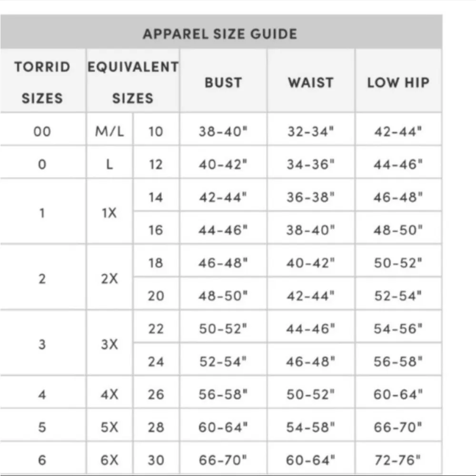The image size is (476, 476).
Task: Click the 56-58" bust cell for size 26
Action: click(223, 394)
